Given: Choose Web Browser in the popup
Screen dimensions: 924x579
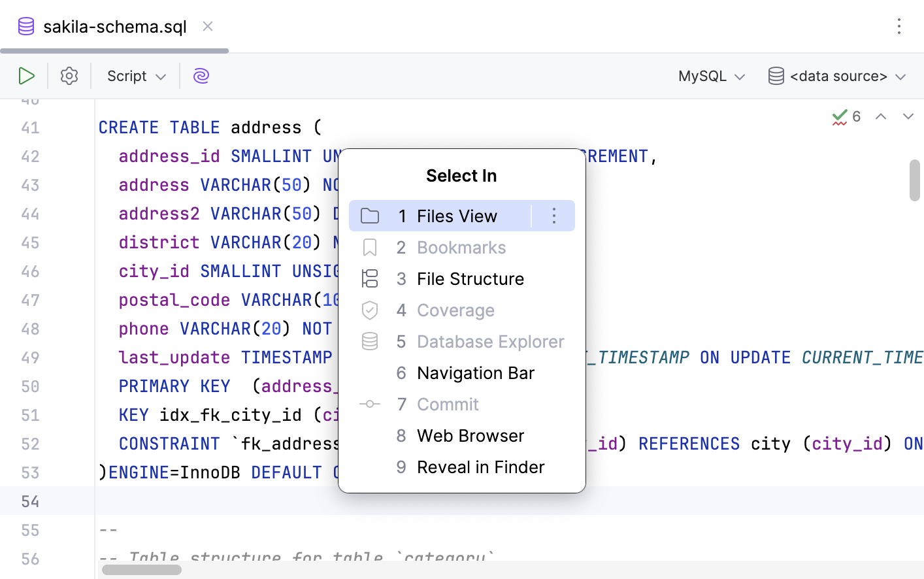Looking at the screenshot, I should pyautogui.click(x=470, y=436).
